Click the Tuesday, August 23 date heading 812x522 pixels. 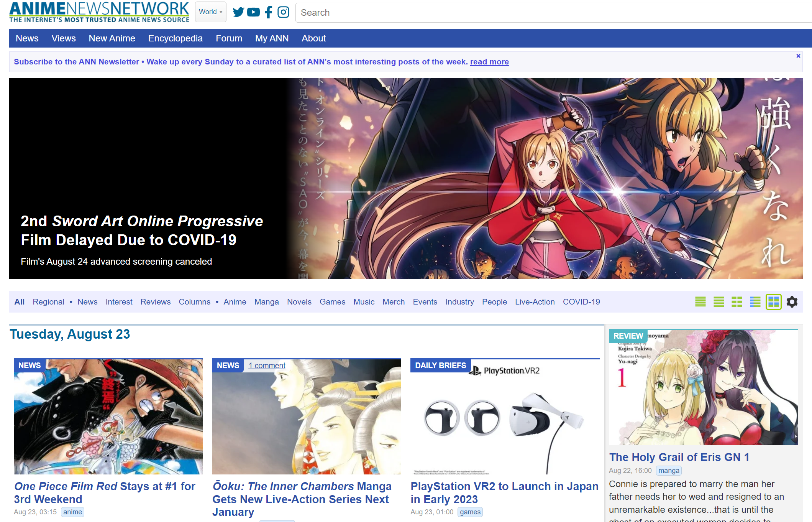70,334
